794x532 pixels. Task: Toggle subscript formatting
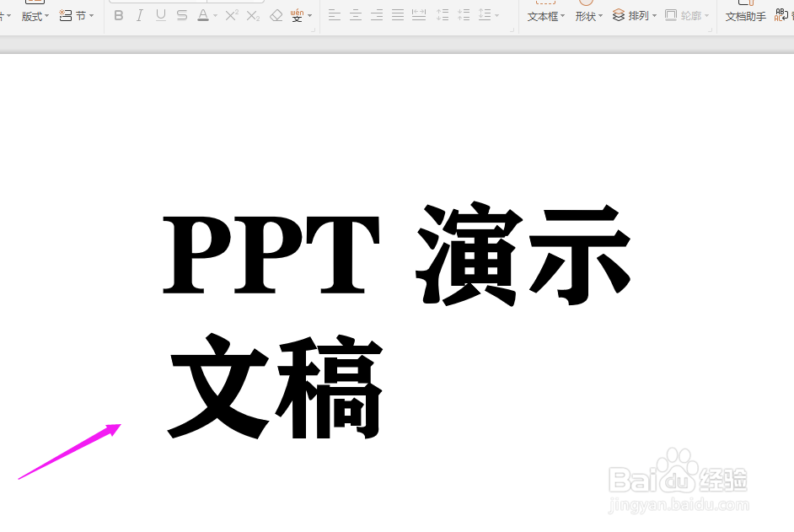coord(252,14)
